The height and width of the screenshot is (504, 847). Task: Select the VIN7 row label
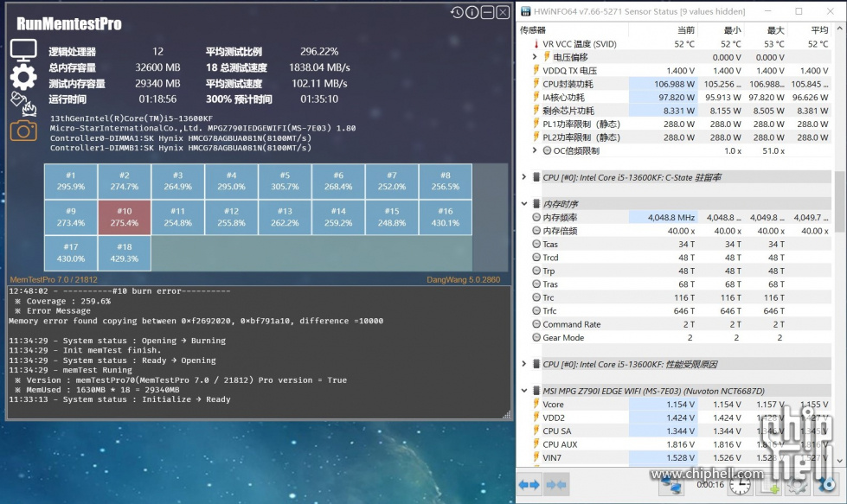(x=552, y=457)
